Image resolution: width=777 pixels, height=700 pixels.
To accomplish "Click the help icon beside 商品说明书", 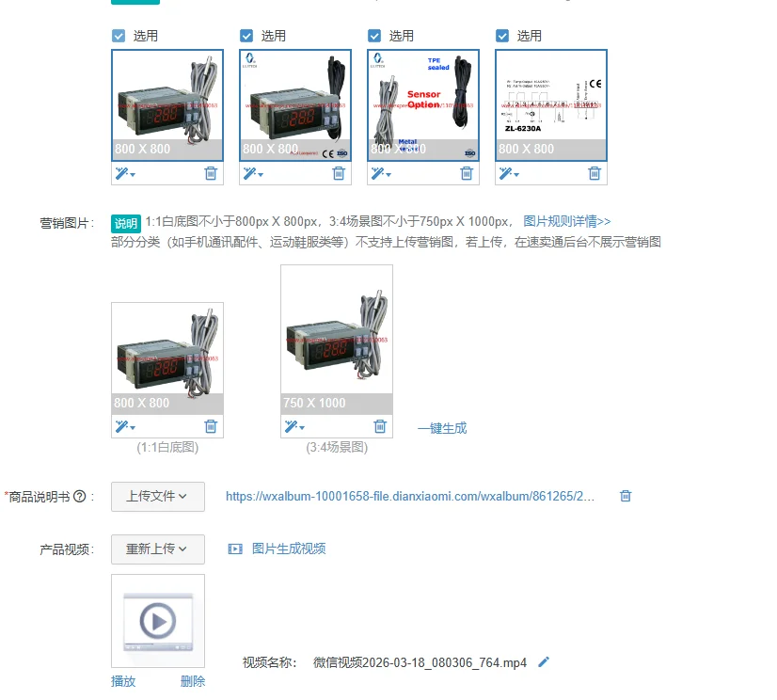I will click(x=80, y=496).
